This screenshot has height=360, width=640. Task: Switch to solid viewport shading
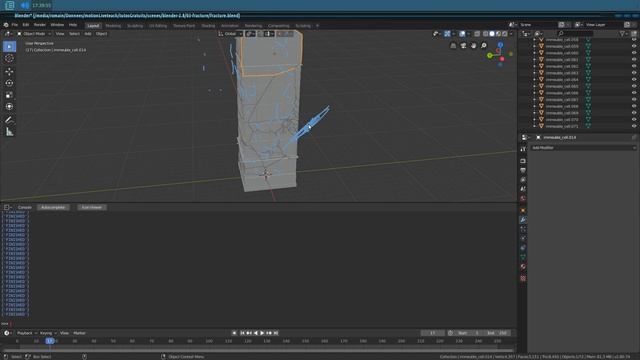pyautogui.click(x=492, y=34)
